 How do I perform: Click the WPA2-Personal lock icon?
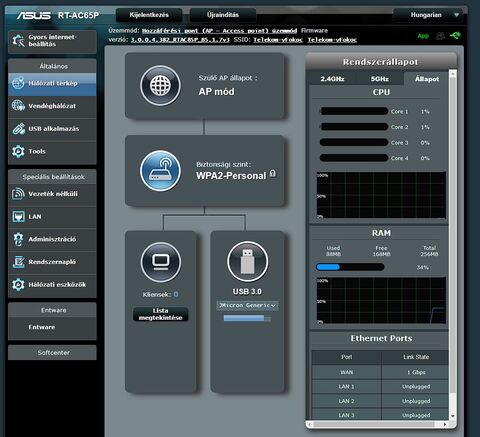273,173
